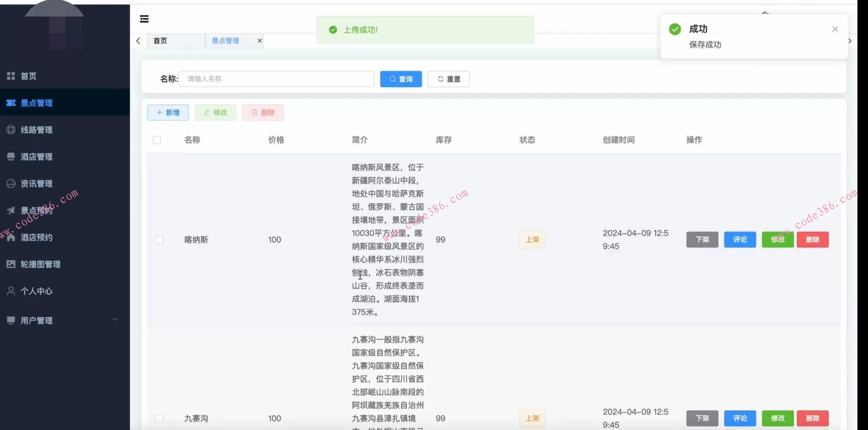Open 轮播图管理 via its image icon
Image resolution: width=868 pixels, height=430 pixels.
pyautogui.click(x=11, y=264)
